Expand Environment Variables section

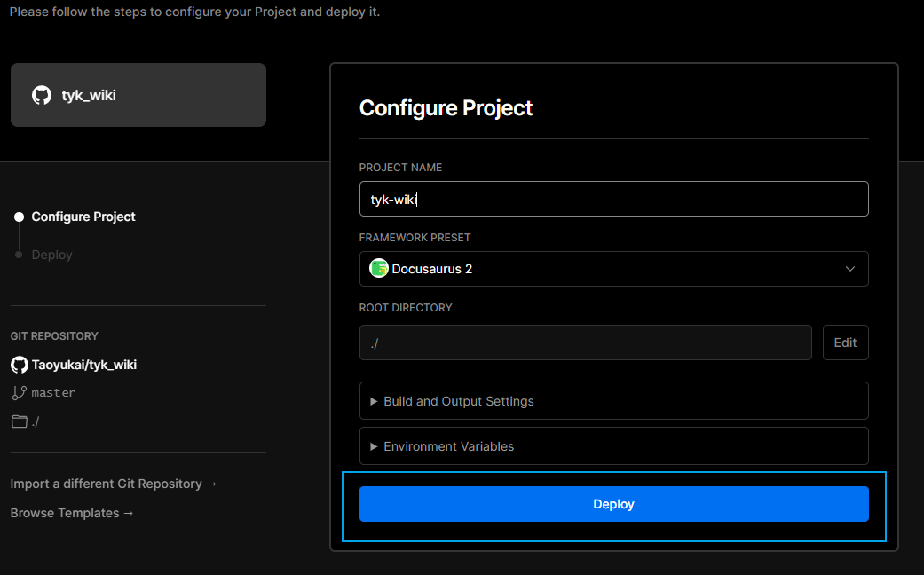[x=613, y=446]
